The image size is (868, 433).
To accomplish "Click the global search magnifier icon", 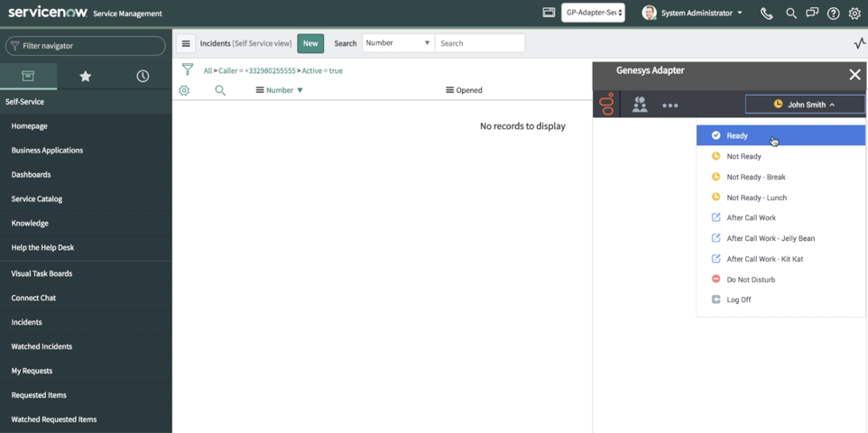I will click(791, 14).
